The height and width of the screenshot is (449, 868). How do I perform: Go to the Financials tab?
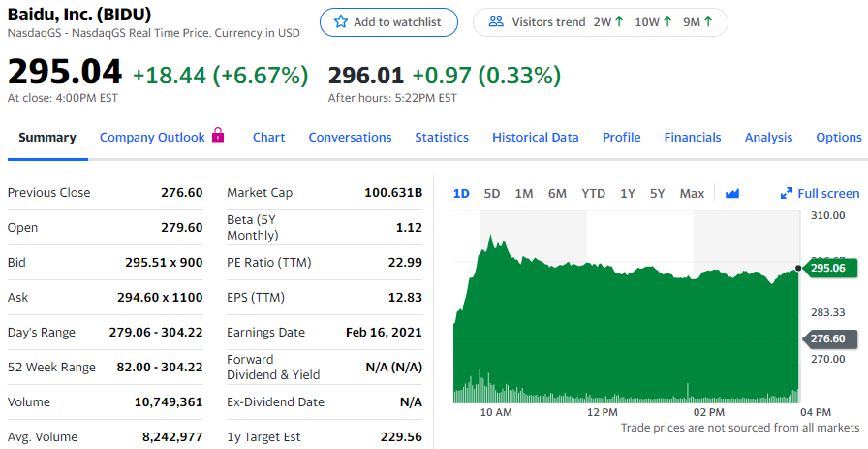[692, 137]
